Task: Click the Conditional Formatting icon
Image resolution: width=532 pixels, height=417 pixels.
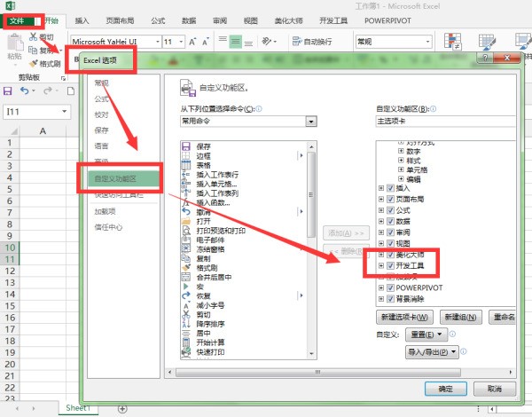Action: coord(452,42)
